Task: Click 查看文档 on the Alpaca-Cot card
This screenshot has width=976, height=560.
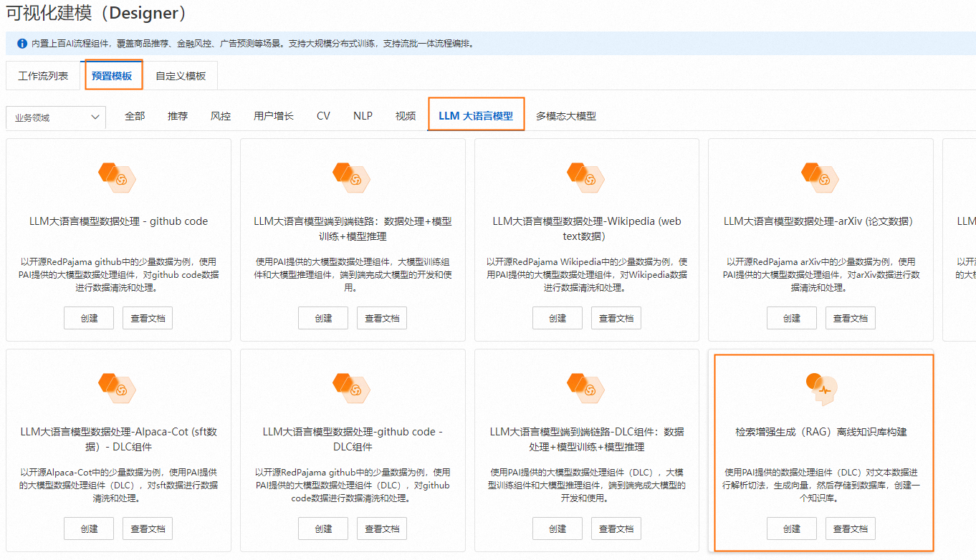Action: pos(148,528)
